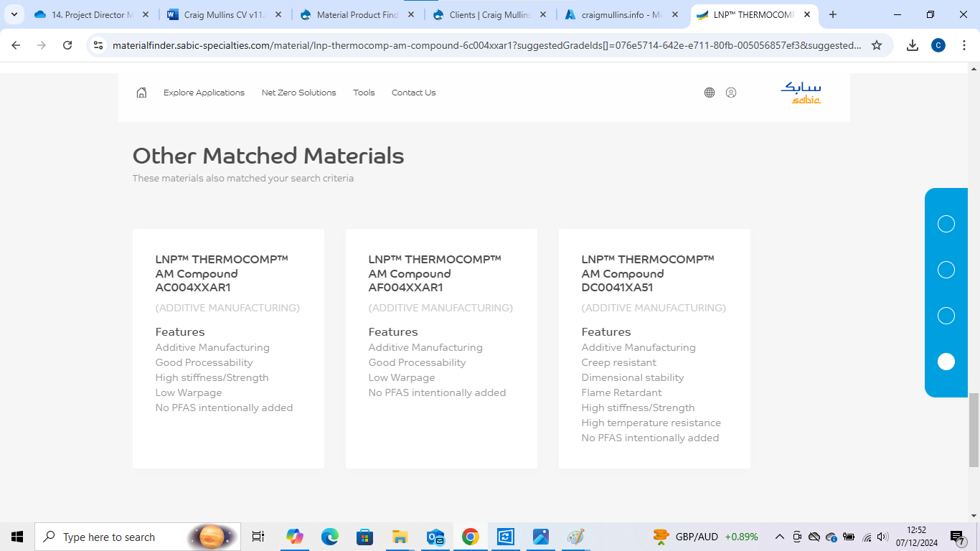Select the third side navigation dot
This screenshot has height=551, width=980.
pos(946,316)
